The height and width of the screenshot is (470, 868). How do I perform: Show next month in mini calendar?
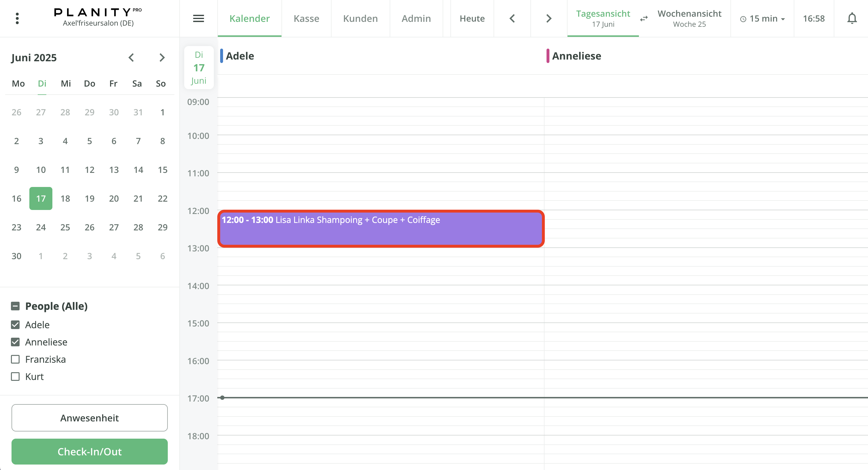(162, 58)
